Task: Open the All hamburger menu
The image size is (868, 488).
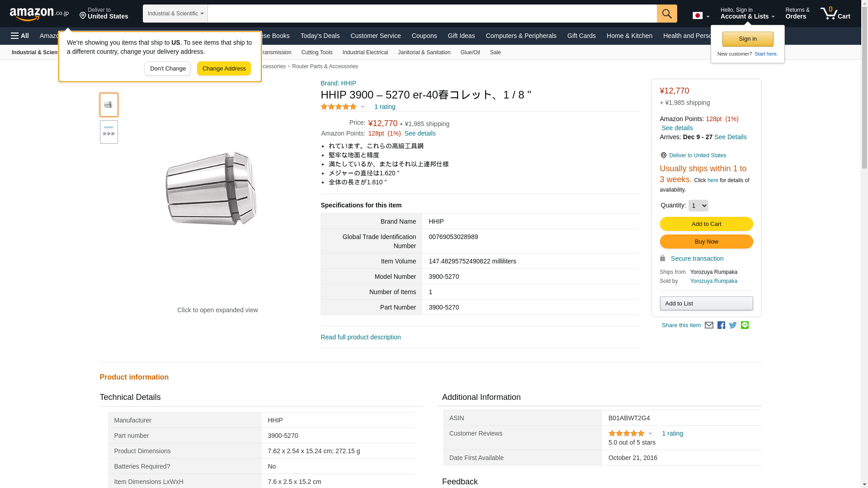Action: [x=20, y=36]
